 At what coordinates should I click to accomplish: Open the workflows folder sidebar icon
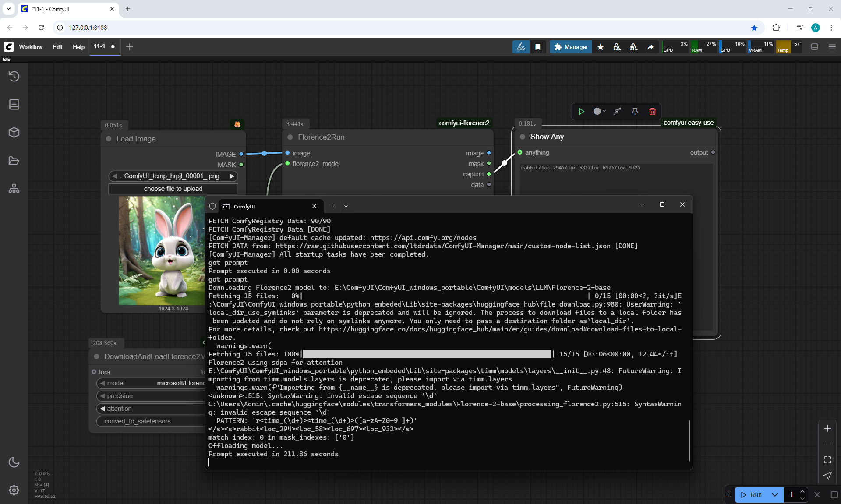pyautogui.click(x=14, y=160)
